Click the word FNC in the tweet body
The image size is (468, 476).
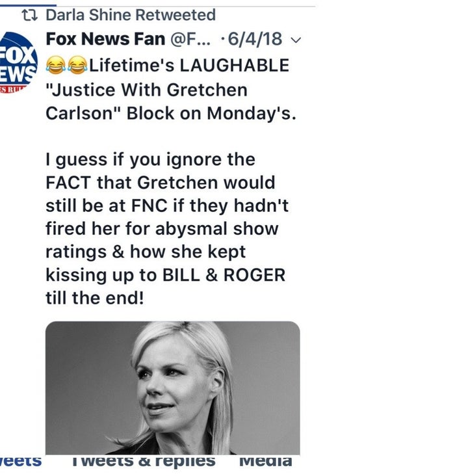pyautogui.click(x=149, y=205)
